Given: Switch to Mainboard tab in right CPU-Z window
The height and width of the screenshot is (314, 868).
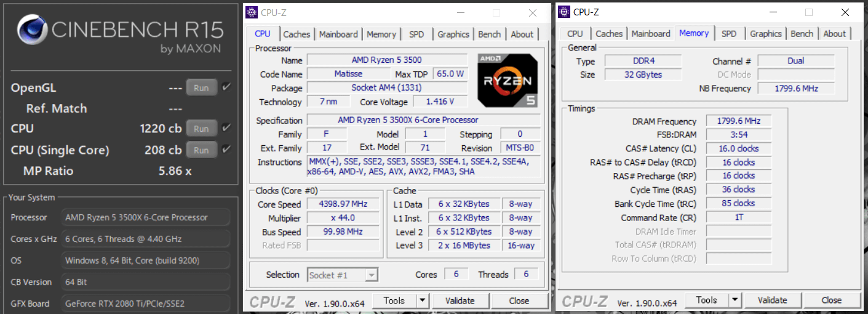Looking at the screenshot, I should (x=651, y=34).
